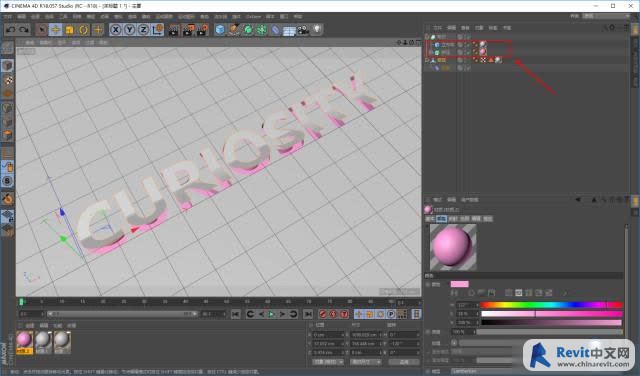The image size is (640, 376).
Task: Click gray material tag on second object row
Action: tap(483, 44)
